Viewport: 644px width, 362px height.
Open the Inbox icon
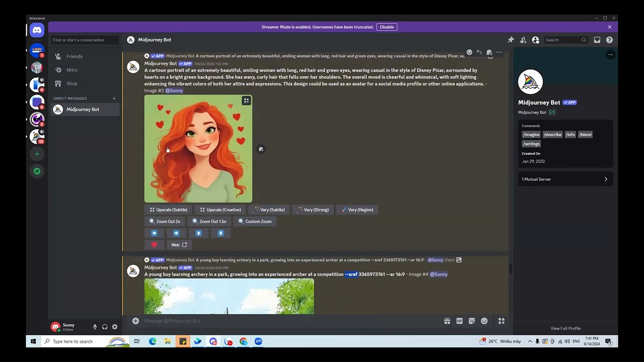click(597, 40)
